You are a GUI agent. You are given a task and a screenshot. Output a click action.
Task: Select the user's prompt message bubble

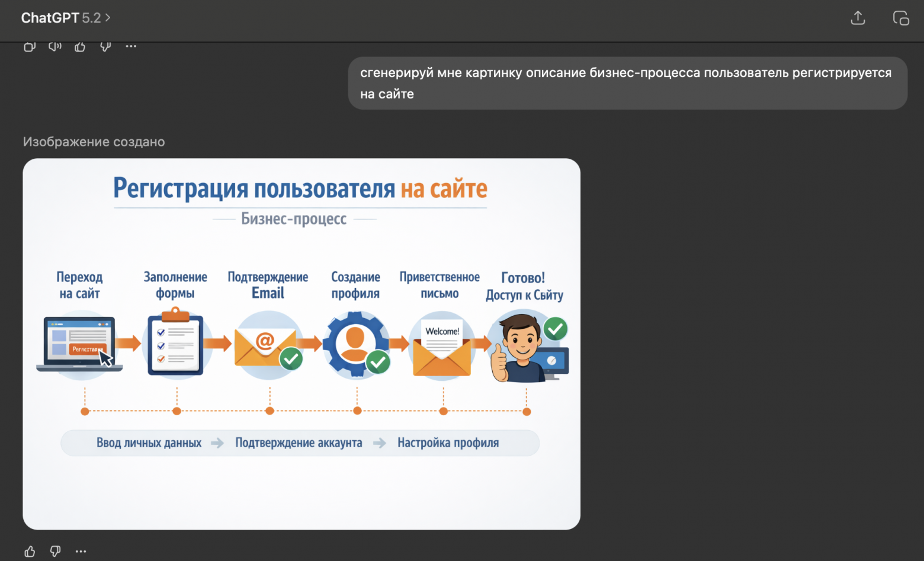click(x=627, y=83)
